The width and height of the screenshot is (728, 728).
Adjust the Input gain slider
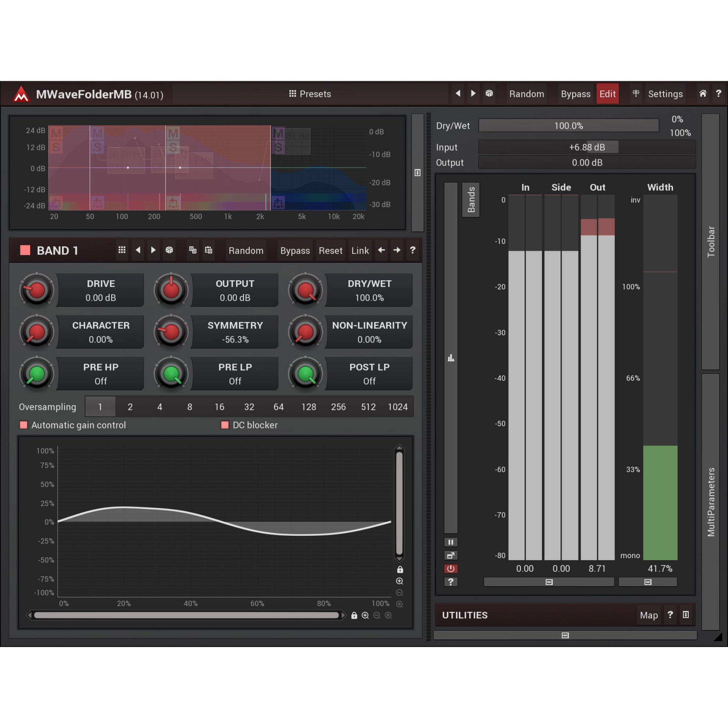587,147
